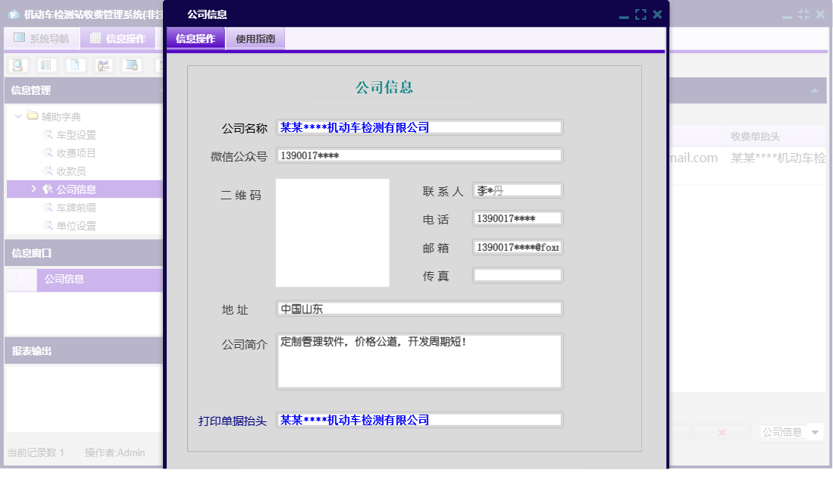The height and width of the screenshot is (504, 833).
Task: Select the operator management toolbar icon
Action: [x=102, y=64]
